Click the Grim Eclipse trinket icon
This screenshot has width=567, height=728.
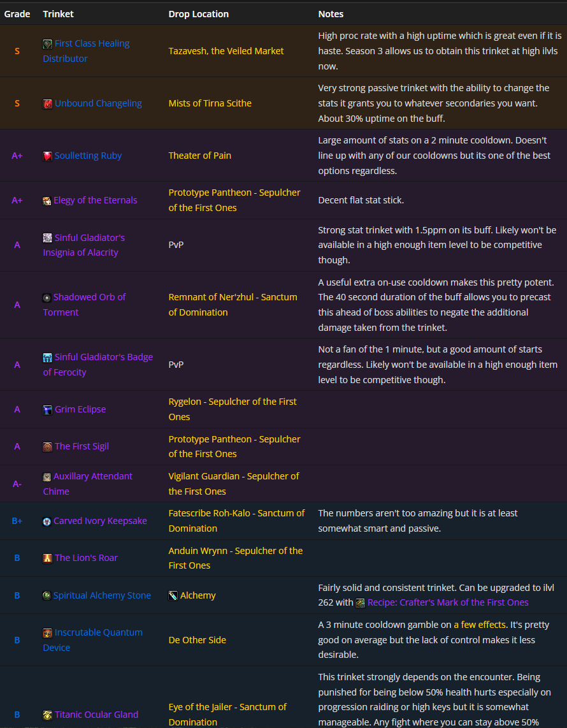48,410
